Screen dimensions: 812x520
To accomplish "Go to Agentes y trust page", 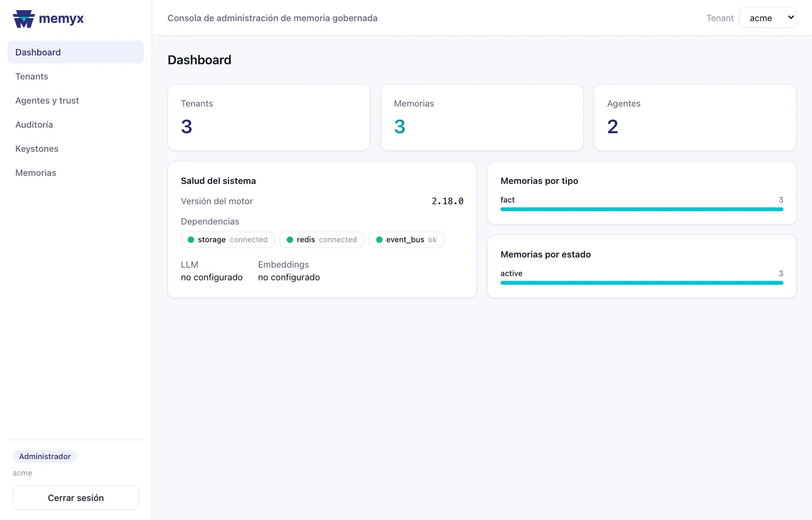I will 75,100.
